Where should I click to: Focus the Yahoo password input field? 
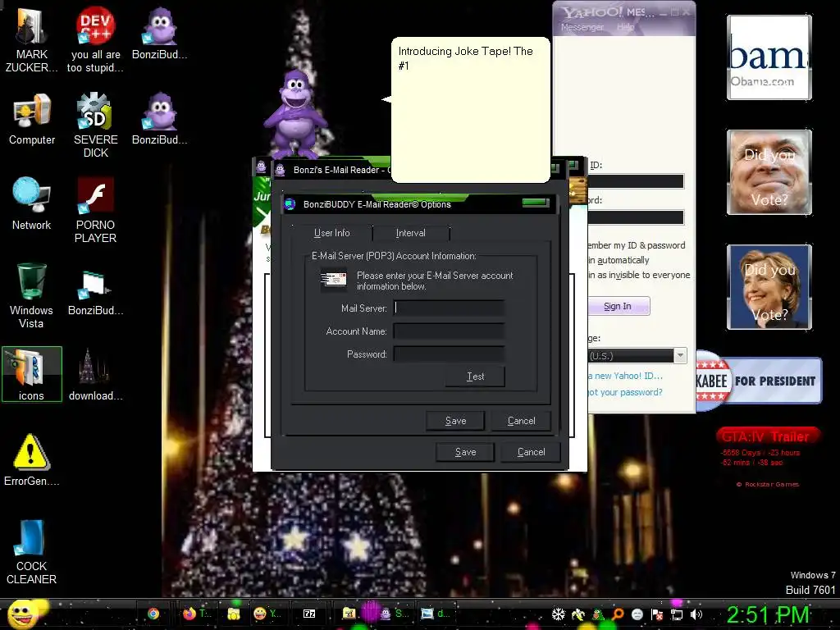(x=636, y=217)
